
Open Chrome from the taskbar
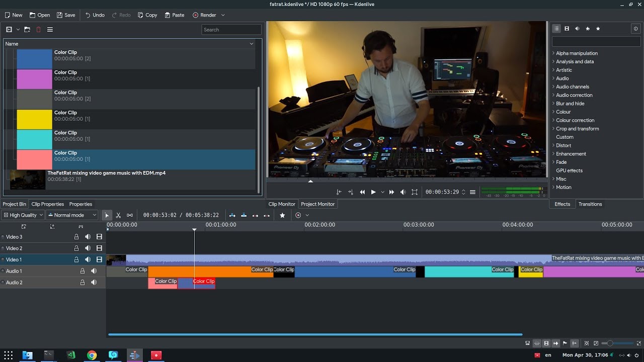92,355
